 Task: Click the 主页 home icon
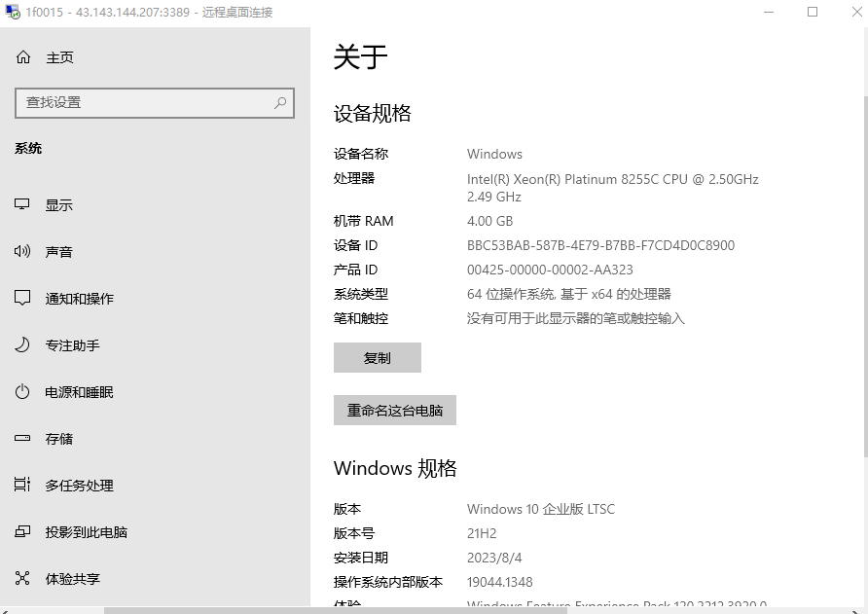[x=21, y=55]
